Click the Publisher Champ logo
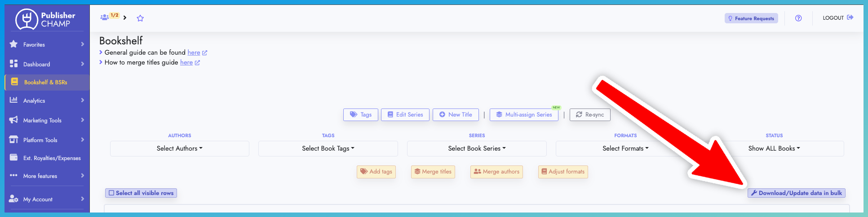Image resolution: width=868 pixels, height=217 pixels. click(45, 19)
